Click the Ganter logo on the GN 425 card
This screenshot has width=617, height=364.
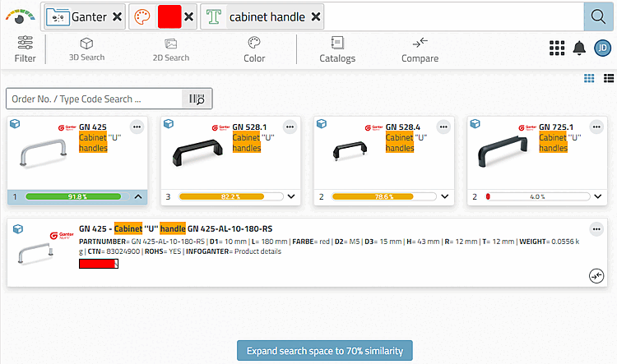pyautogui.click(x=67, y=127)
